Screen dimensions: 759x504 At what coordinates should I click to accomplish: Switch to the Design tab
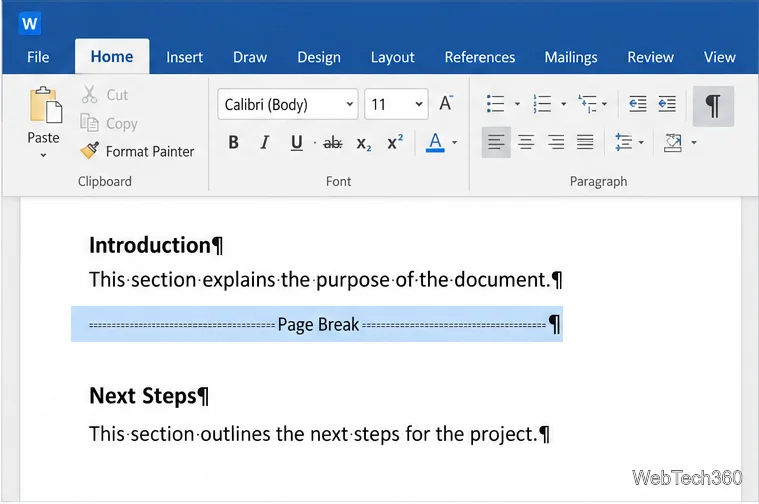click(319, 57)
